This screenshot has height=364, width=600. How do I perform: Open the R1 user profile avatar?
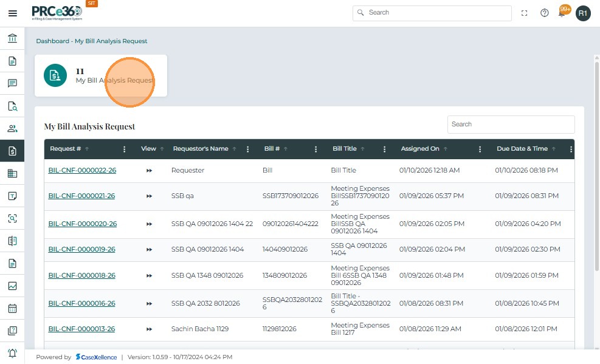point(583,13)
